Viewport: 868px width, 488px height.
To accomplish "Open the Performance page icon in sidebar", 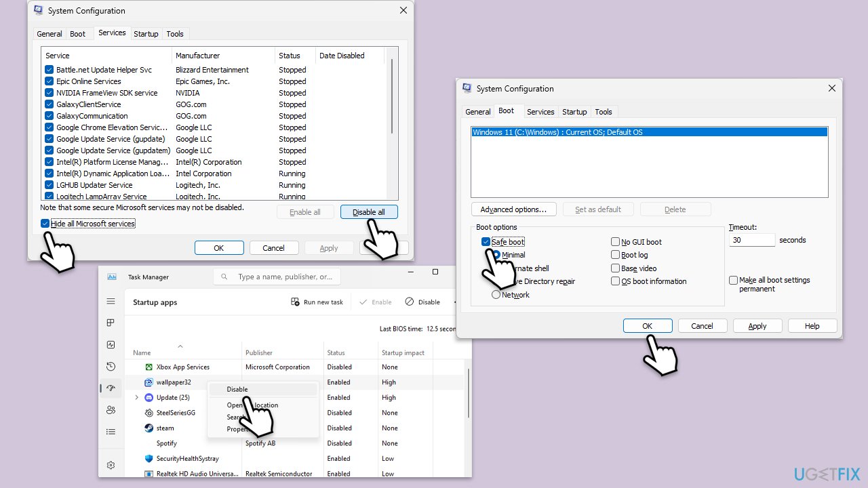I will point(111,345).
